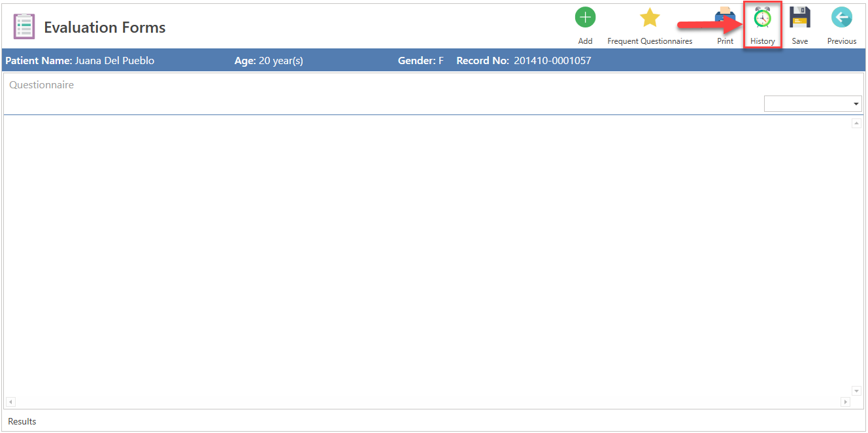Click the Questionnaire label
This screenshot has height=433, width=868.
tap(41, 85)
